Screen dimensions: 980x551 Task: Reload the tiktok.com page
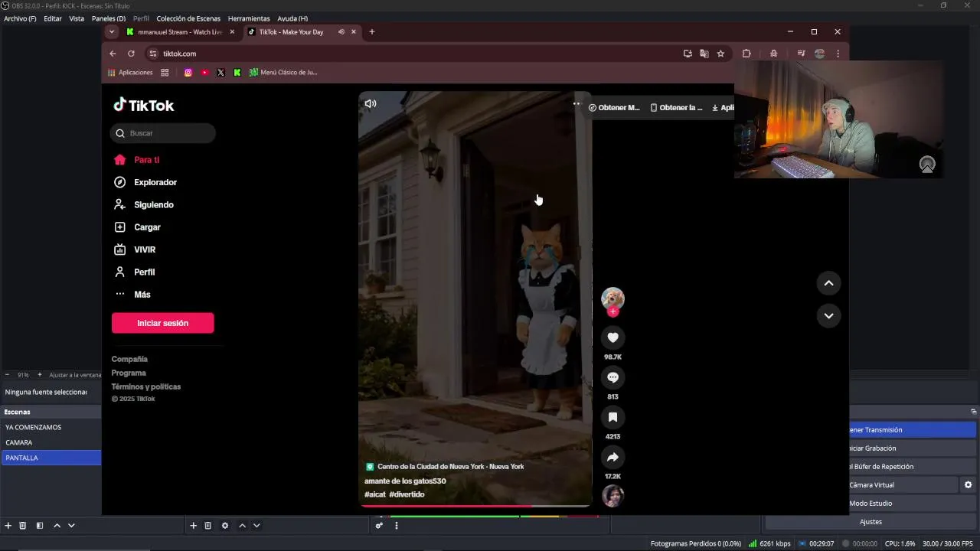(x=131, y=54)
